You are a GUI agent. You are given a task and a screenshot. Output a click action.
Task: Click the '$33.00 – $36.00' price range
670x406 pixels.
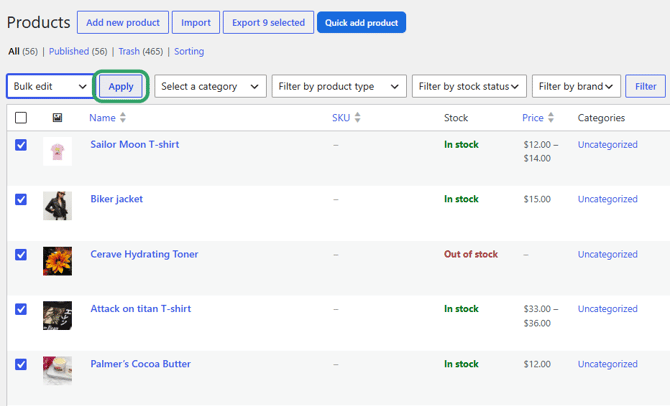click(541, 316)
